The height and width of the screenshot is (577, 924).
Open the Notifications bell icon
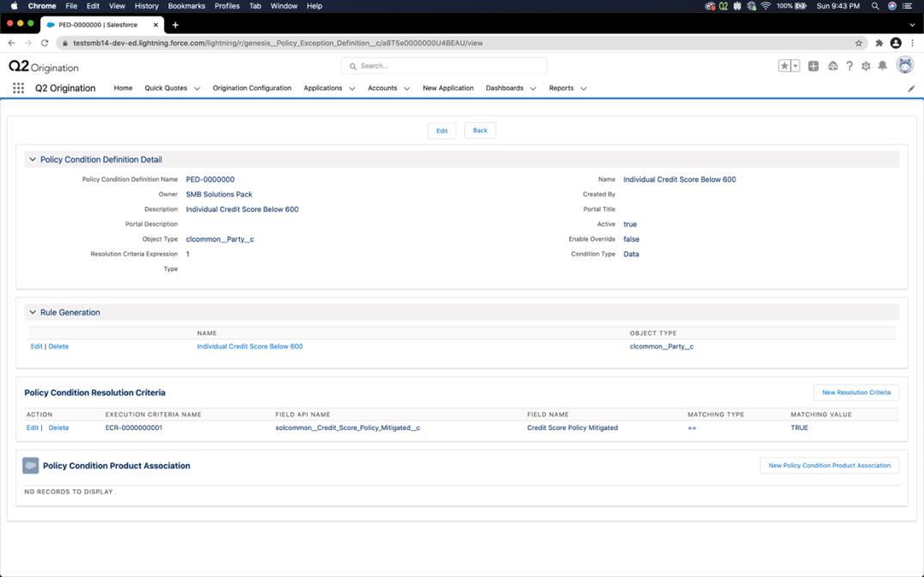[x=882, y=66]
